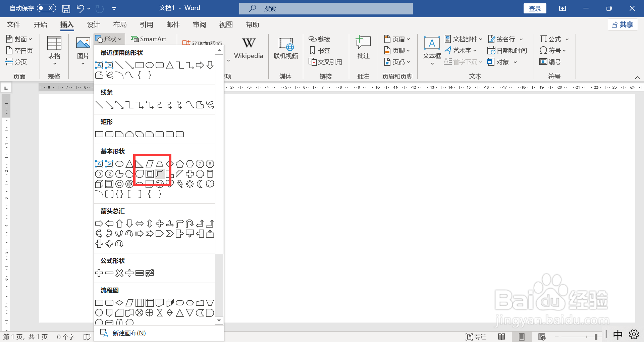Click the shapes list scroll-down arrow

[x=219, y=321]
